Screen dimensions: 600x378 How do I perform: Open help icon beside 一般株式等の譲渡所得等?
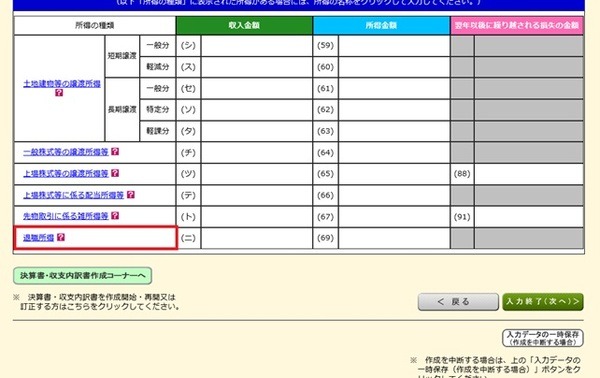click(115, 152)
